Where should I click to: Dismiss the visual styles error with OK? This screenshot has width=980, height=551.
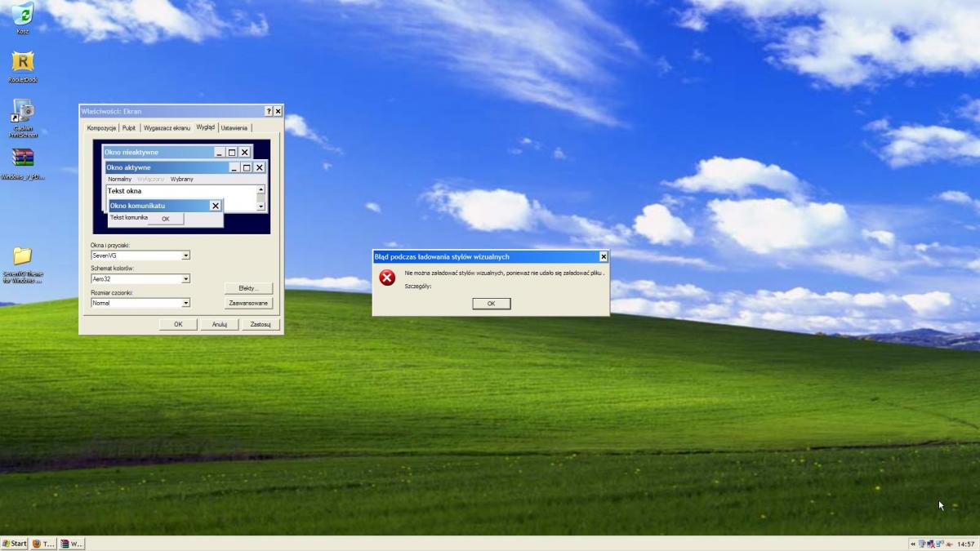coord(491,304)
